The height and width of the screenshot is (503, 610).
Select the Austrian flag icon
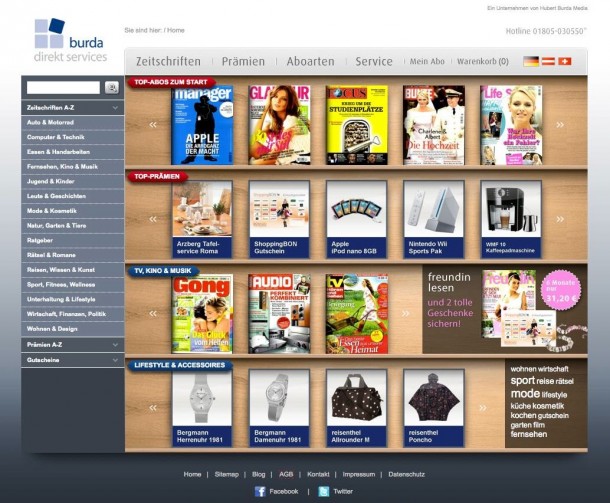[x=548, y=61]
